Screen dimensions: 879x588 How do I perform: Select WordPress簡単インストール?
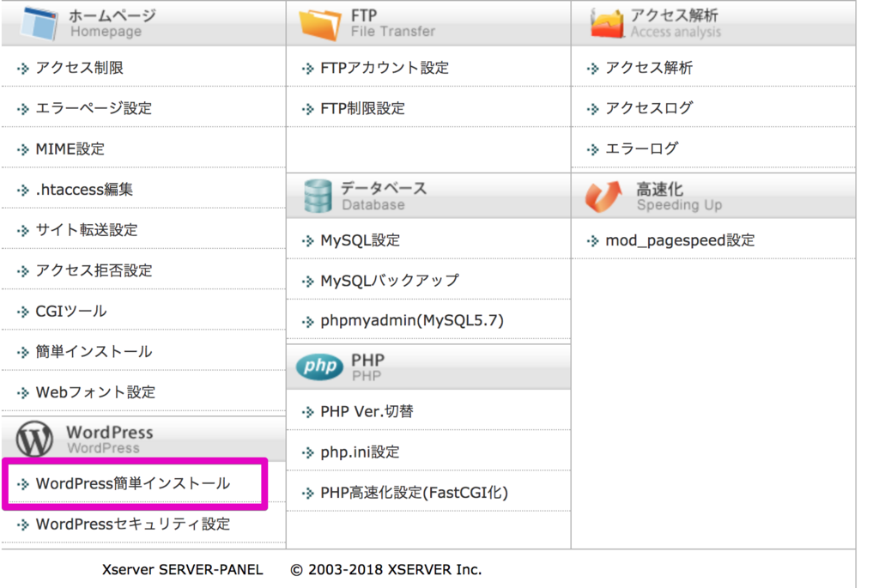[133, 484]
